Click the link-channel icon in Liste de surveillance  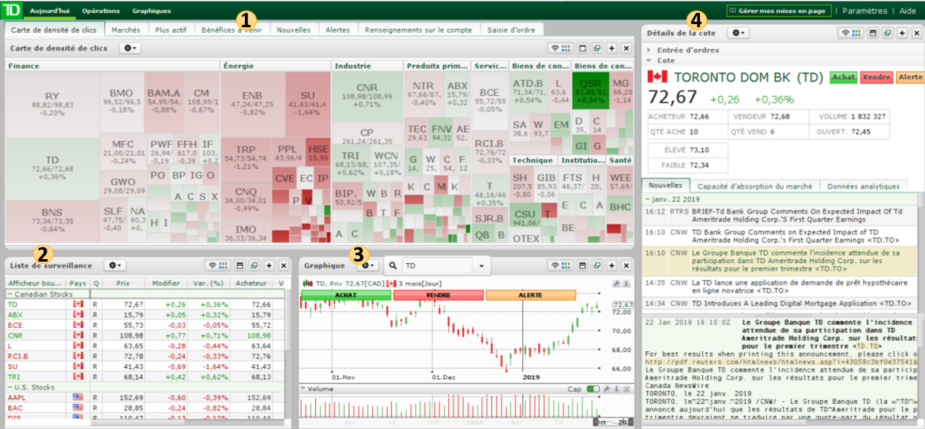(x=215, y=265)
